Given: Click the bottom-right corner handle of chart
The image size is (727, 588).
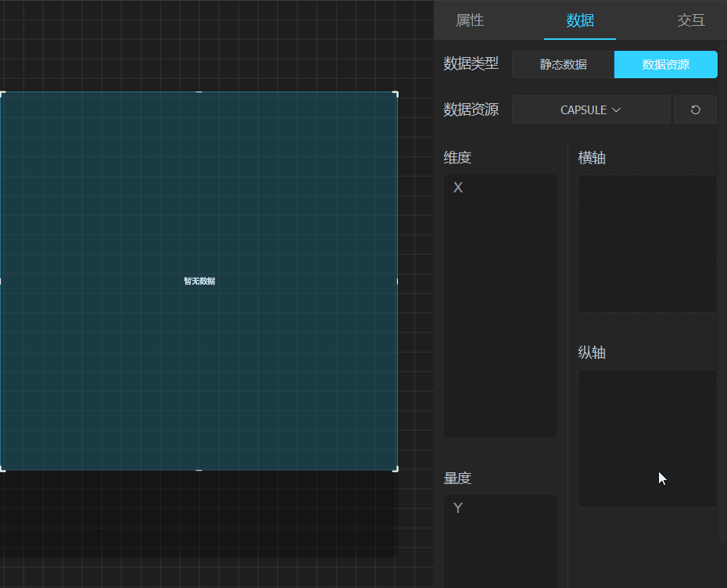Looking at the screenshot, I should click(x=396, y=469).
